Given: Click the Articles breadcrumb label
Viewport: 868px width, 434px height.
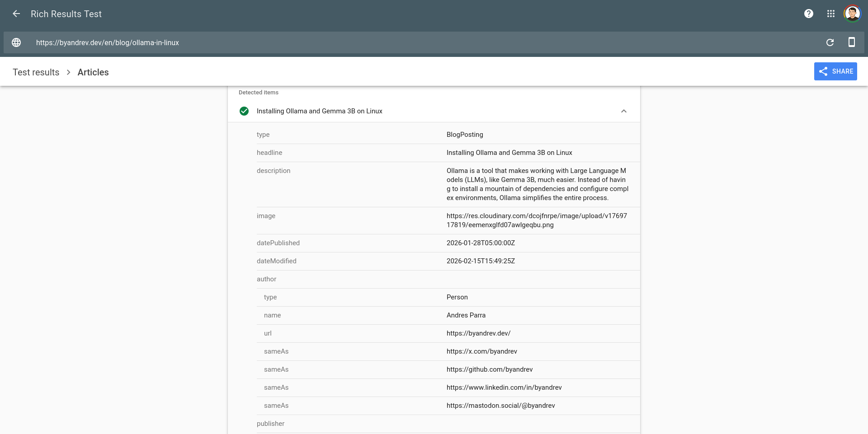Looking at the screenshot, I should [93, 72].
